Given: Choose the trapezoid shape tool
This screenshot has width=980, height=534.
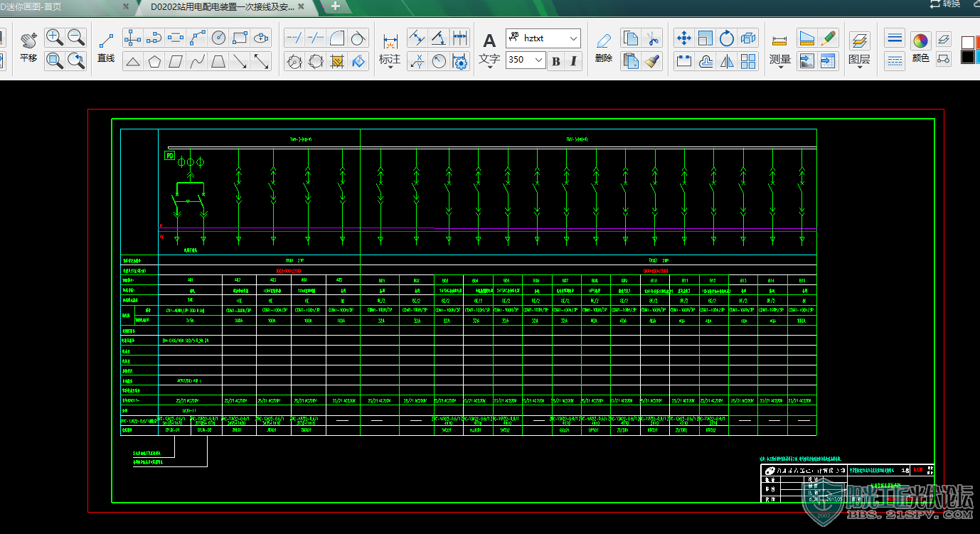Looking at the screenshot, I should [219, 62].
